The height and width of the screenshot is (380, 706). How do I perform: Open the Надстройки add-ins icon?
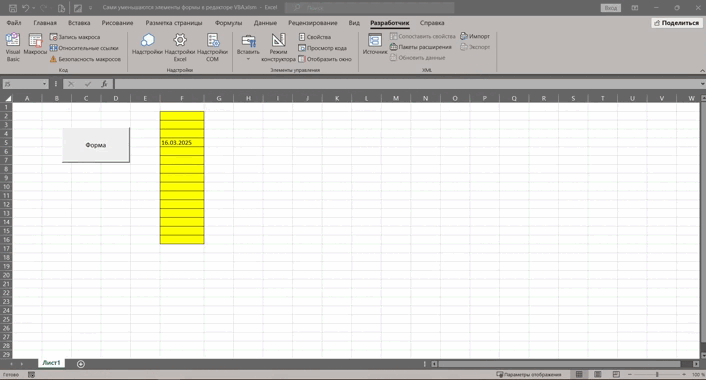[x=147, y=44]
